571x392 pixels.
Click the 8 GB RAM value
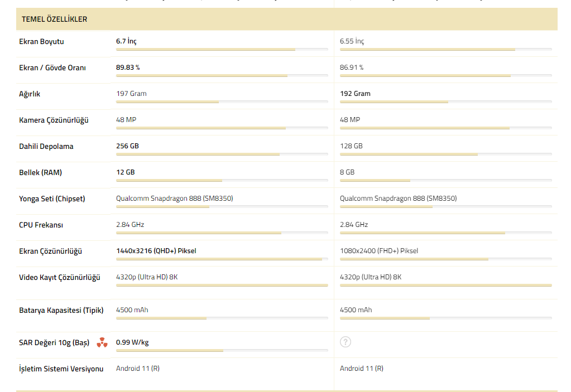[347, 172]
